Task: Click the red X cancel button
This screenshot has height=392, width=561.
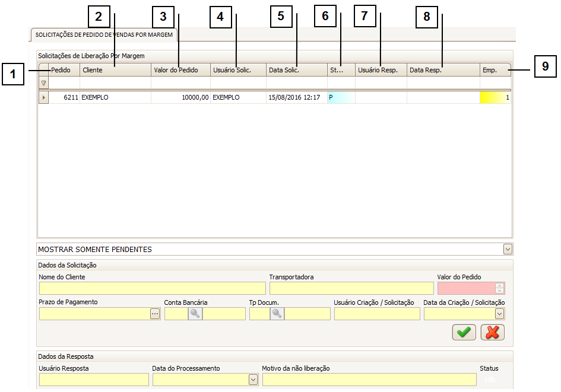Action: [492, 333]
